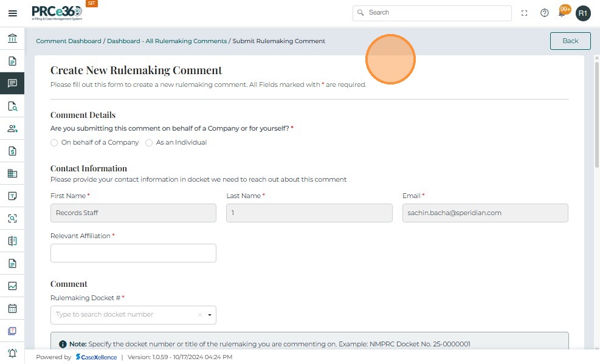This screenshot has height=364, width=600.
Task: Open the R1 user profile avatar
Action: (x=583, y=13)
